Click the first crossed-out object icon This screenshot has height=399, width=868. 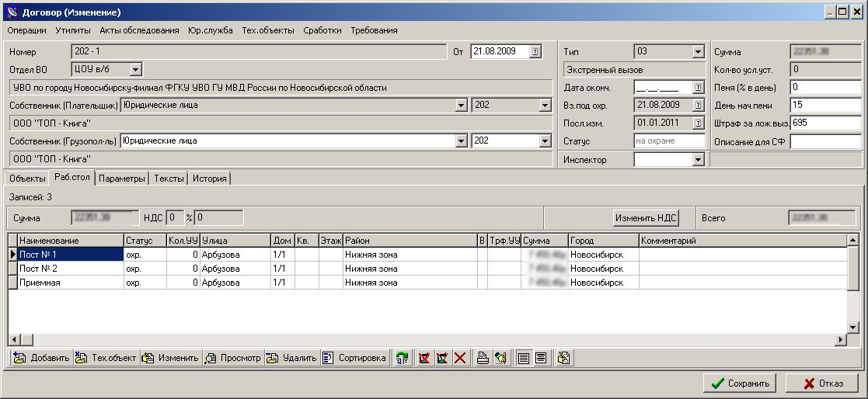coord(424,358)
